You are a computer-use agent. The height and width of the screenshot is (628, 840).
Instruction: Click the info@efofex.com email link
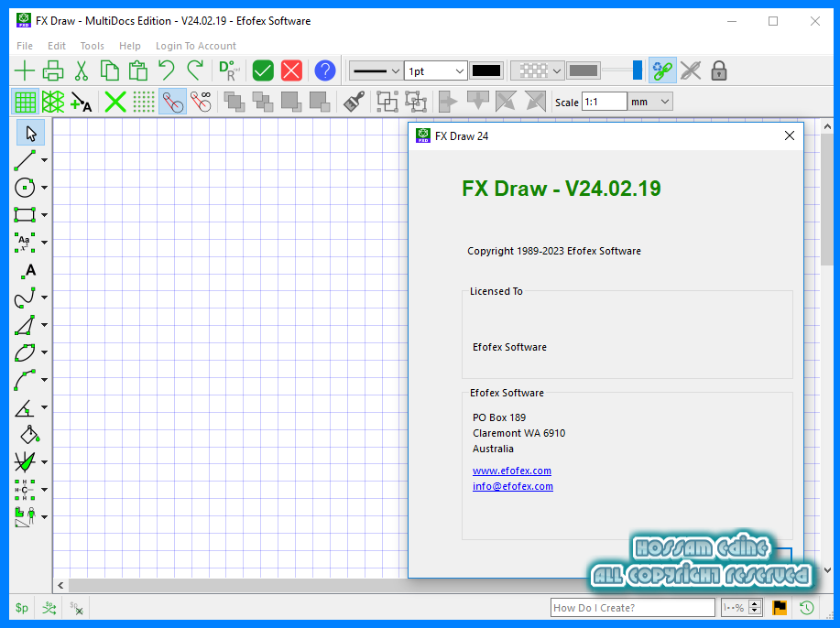coord(513,486)
